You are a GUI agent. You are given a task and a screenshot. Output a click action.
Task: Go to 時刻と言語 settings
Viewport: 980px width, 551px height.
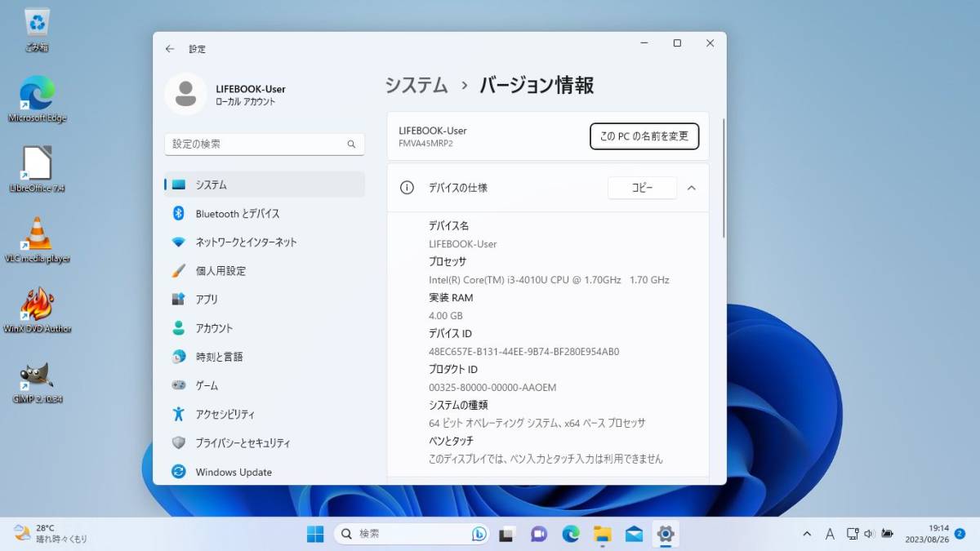click(x=265, y=357)
